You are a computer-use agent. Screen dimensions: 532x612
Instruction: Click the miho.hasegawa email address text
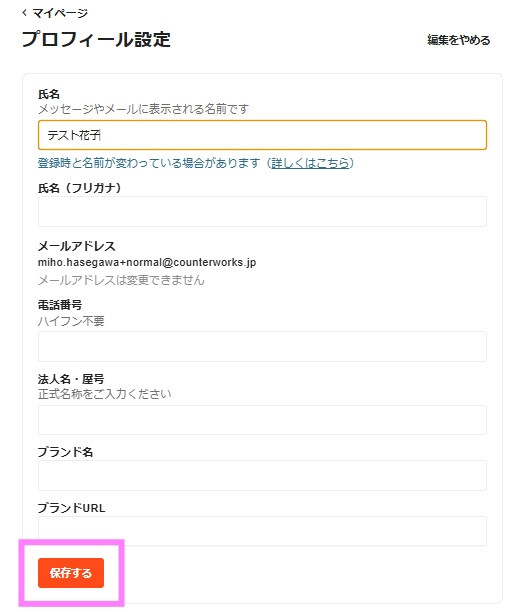(x=147, y=262)
